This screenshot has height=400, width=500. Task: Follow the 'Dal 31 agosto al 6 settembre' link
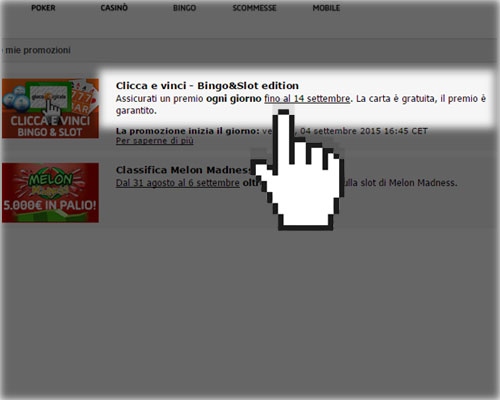point(178,183)
